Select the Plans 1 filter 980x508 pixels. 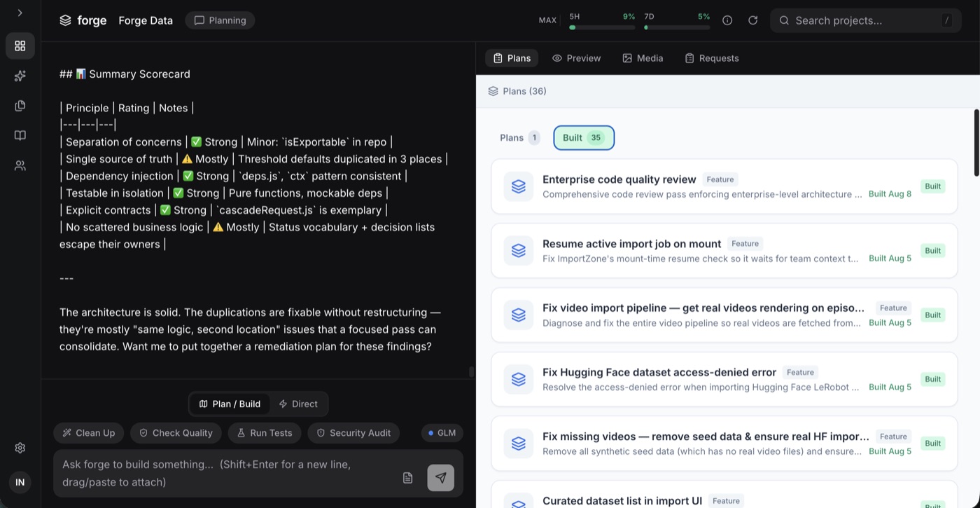[x=519, y=137]
